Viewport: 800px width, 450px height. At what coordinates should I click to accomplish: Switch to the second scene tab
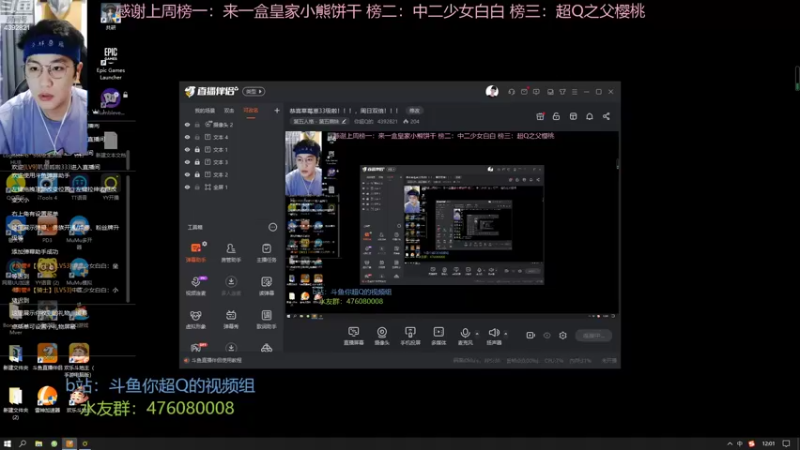[x=229, y=111]
